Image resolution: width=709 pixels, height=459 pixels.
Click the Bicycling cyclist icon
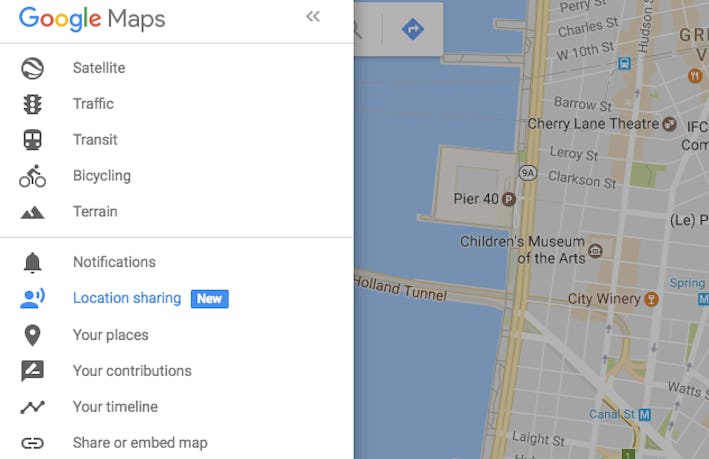(x=32, y=176)
